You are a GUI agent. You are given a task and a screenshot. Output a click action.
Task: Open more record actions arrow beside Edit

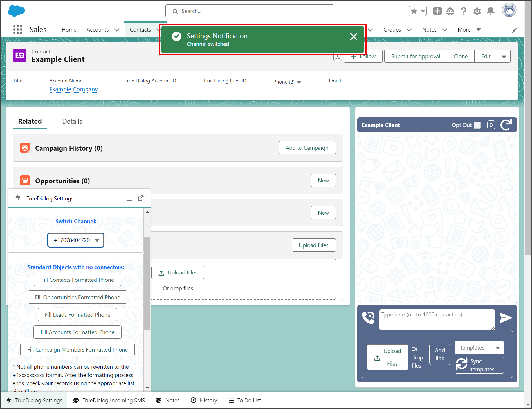[x=504, y=56]
